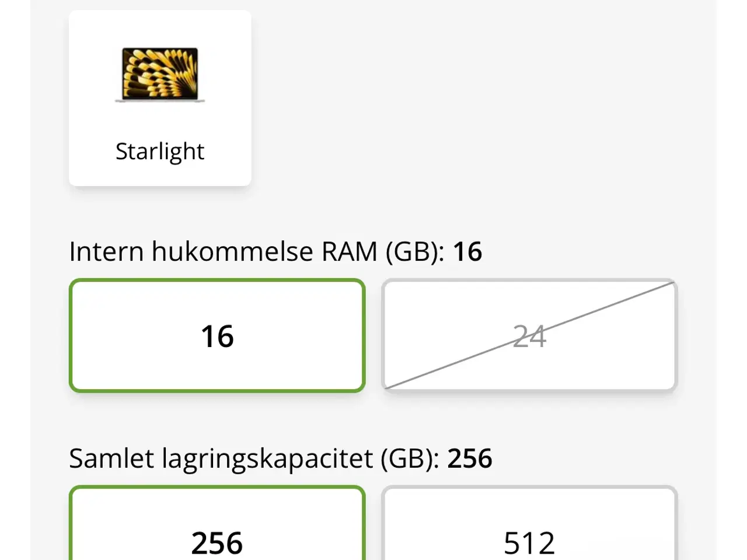Choose the 16 GB RAM option
Screen dimensions: 747x560
coord(217,336)
